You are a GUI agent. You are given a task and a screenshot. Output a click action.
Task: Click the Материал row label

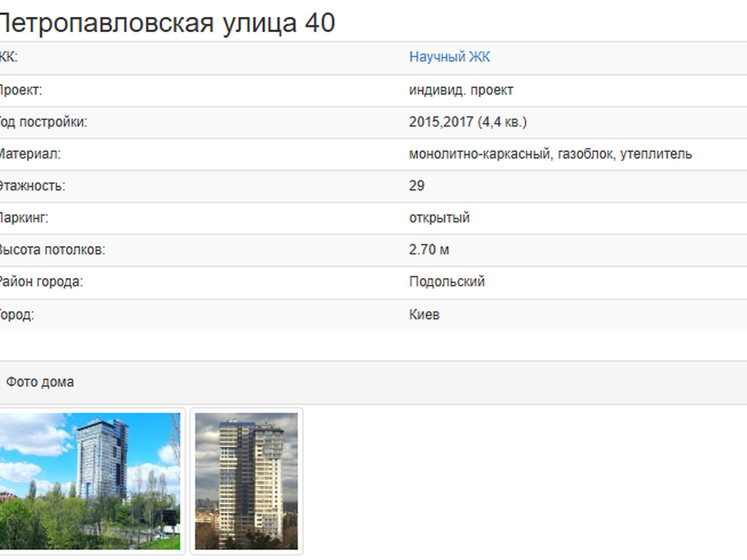[30, 154]
